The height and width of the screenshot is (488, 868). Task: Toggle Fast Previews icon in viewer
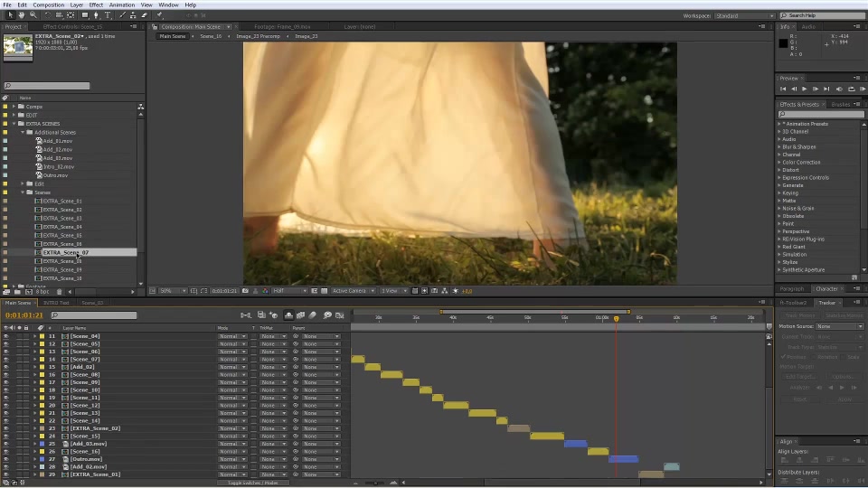point(424,290)
